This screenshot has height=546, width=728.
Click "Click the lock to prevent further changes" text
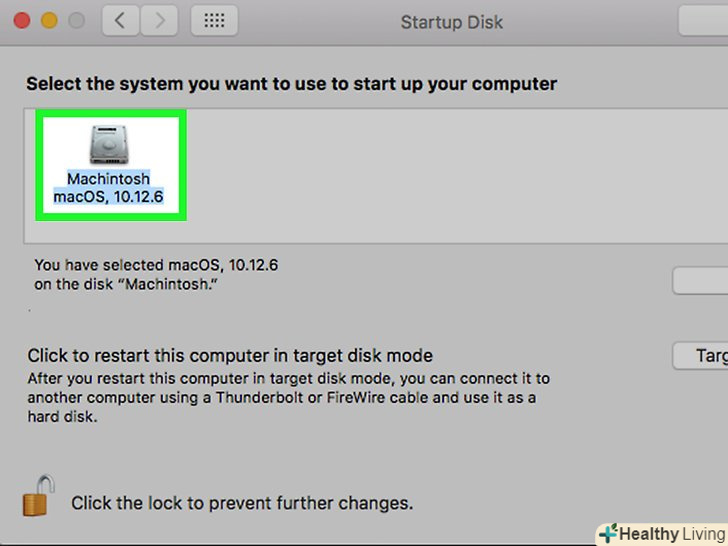(242, 503)
